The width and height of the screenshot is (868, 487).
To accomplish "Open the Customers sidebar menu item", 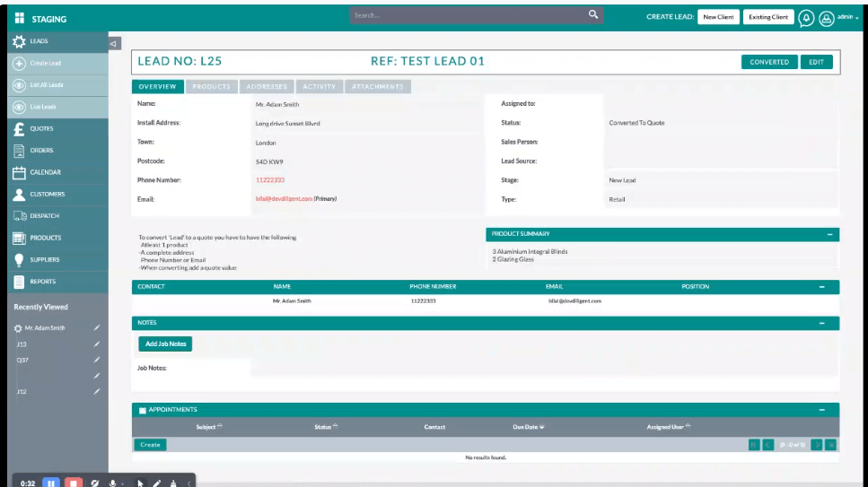I will pyautogui.click(x=58, y=195).
